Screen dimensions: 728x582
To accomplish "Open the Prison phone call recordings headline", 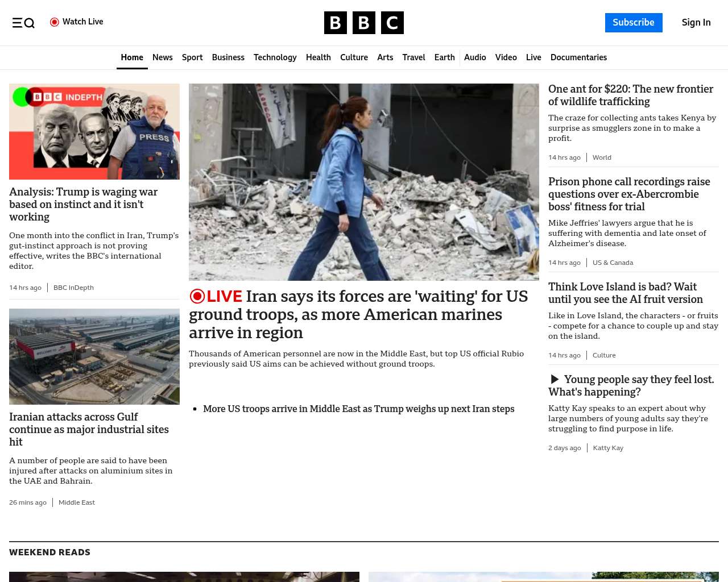I will (629, 194).
